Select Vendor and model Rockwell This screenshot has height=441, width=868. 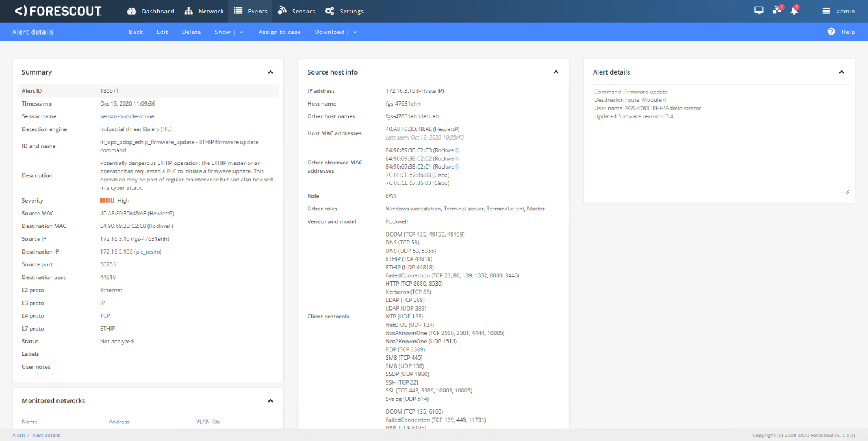(x=397, y=221)
